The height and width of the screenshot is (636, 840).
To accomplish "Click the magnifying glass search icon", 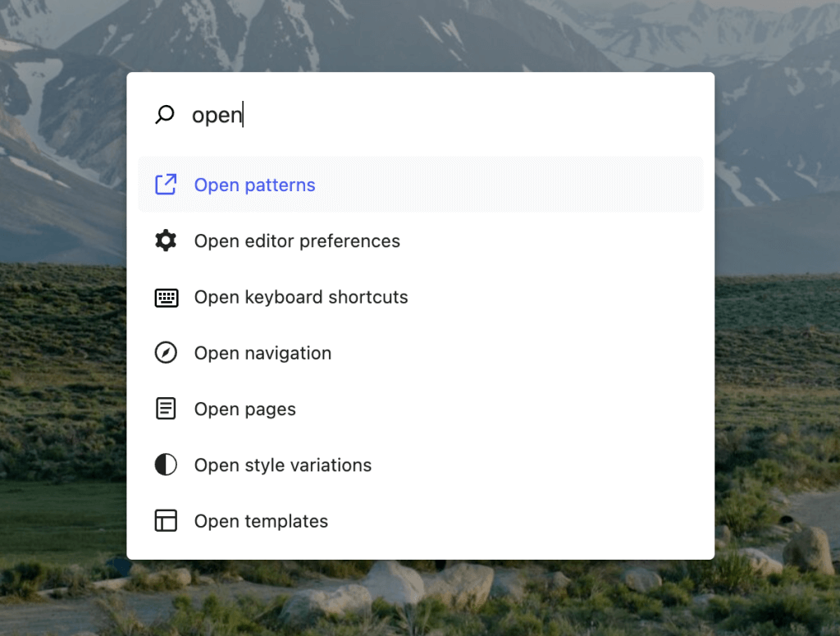I will 165,115.
